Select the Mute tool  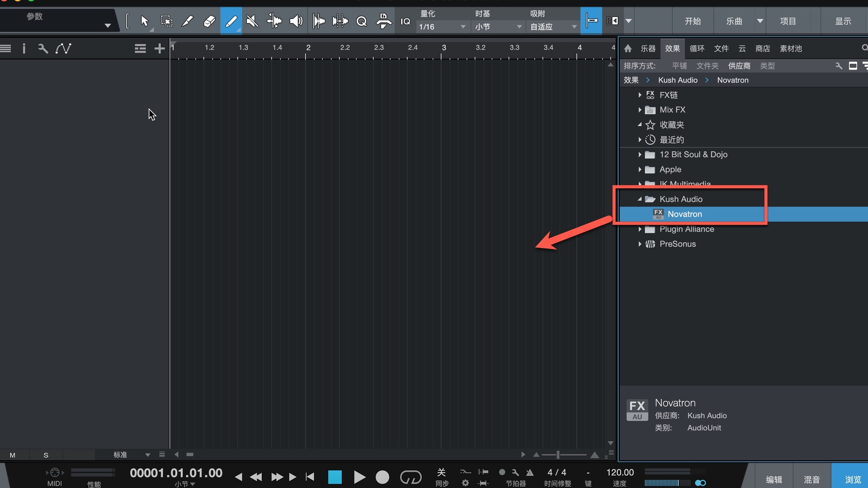252,21
